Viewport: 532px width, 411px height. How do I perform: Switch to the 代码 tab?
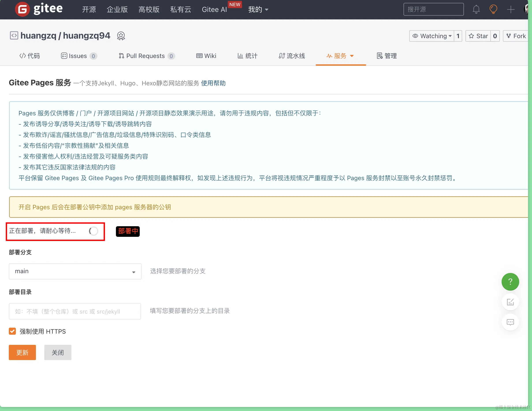[x=30, y=56]
